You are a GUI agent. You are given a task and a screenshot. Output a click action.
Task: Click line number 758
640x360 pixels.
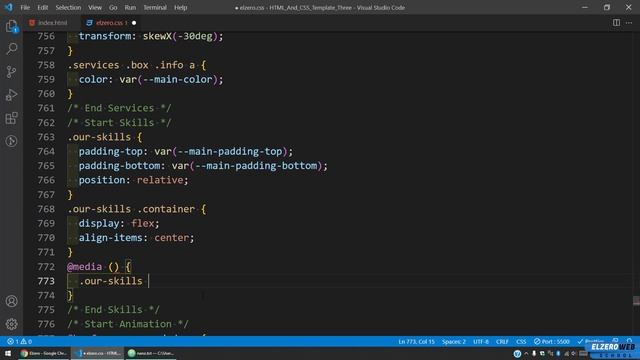click(x=46, y=65)
